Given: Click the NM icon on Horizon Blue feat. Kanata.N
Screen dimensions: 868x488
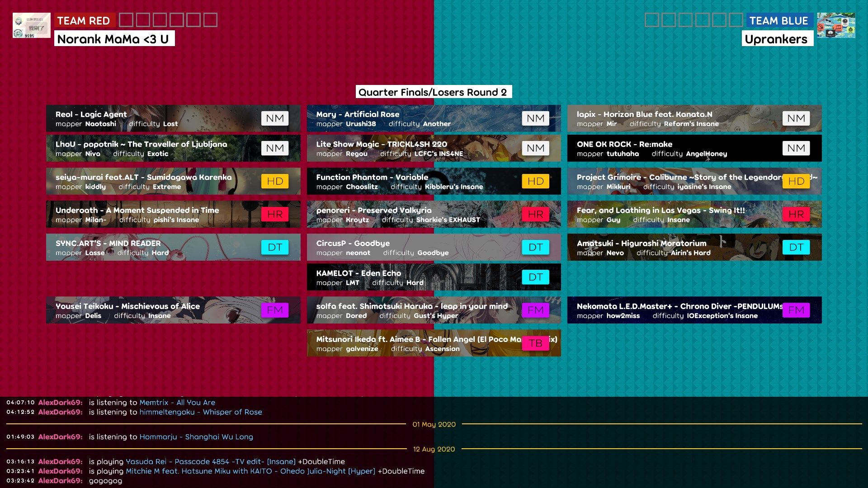Looking at the screenshot, I should 796,118.
